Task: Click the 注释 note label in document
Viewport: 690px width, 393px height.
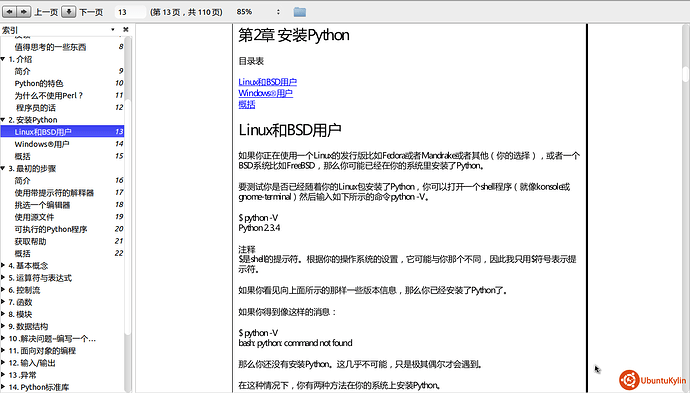Action: (x=247, y=249)
